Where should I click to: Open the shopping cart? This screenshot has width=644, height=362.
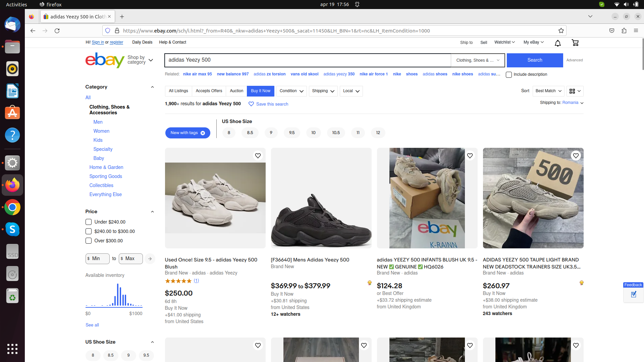[575, 43]
